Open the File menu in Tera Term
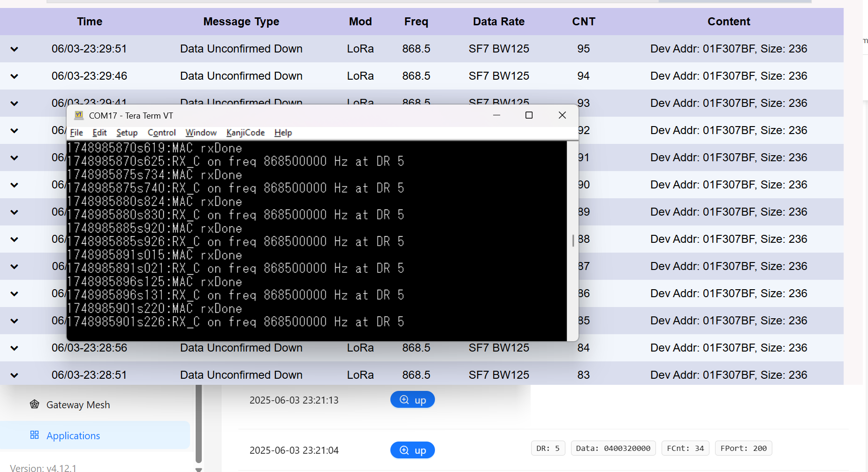 point(76,133)
